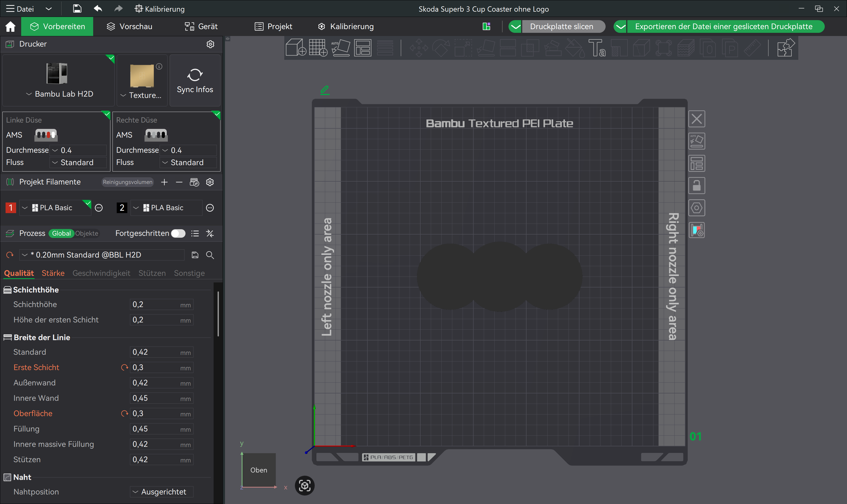Click Arrange all objects in top toolbar
847x504 pixels.
click(x=363, y=48)
